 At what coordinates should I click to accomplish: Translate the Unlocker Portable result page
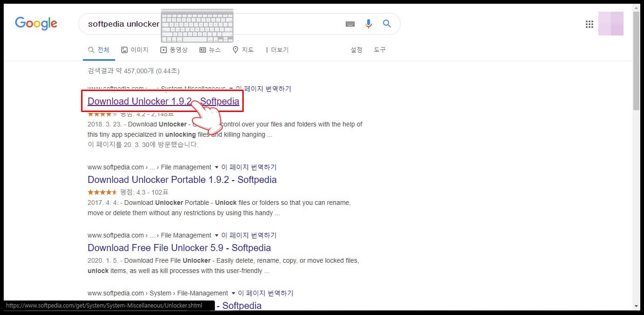pyautogui.click(x=249, y=167)
